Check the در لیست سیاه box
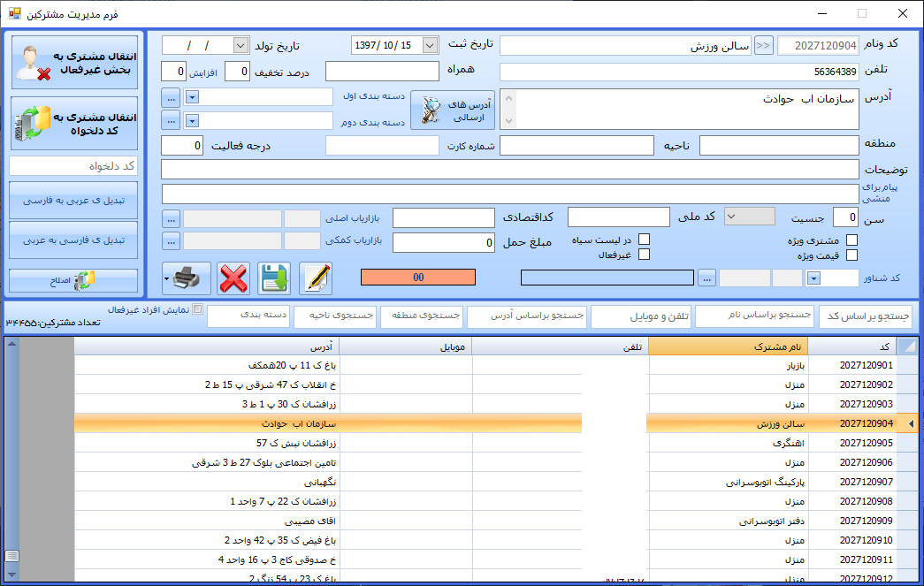This screenshot has width=924, height=586. click(x=645, y=239)
